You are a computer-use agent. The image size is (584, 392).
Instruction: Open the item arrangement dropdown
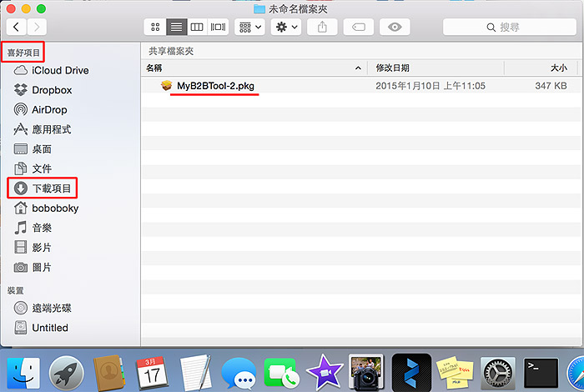pos(250,27)
